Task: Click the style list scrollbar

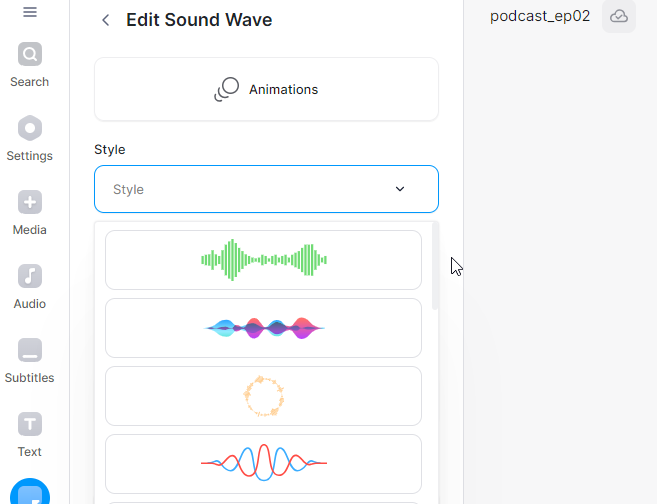Action: [x=435, y=266]
